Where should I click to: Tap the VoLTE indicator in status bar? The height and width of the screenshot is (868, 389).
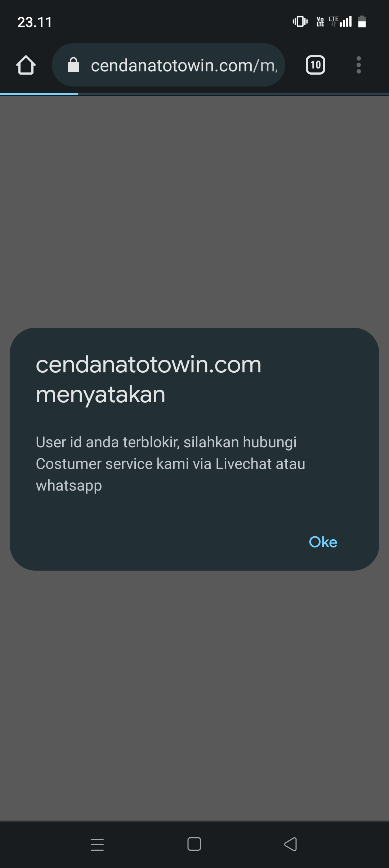320,22
